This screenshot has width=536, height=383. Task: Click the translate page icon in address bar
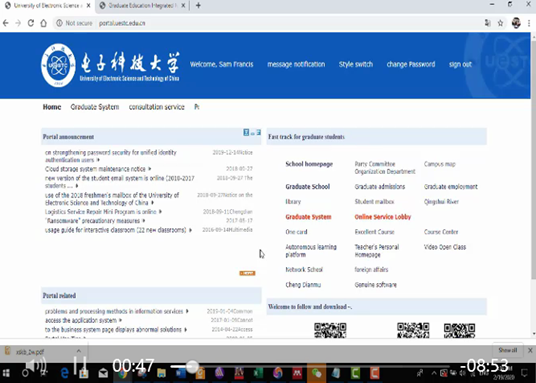pos(487,23)
